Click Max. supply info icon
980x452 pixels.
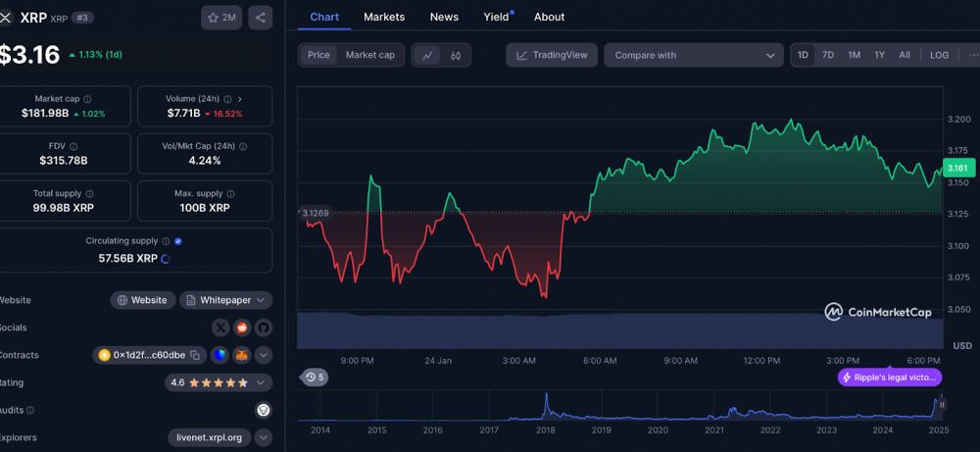click(230, 194)
